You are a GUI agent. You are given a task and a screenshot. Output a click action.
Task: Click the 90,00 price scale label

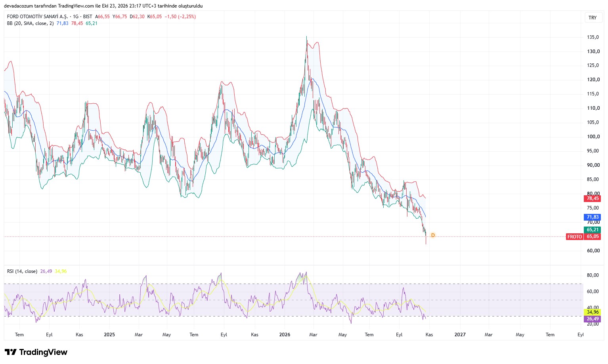pos(593,165)
